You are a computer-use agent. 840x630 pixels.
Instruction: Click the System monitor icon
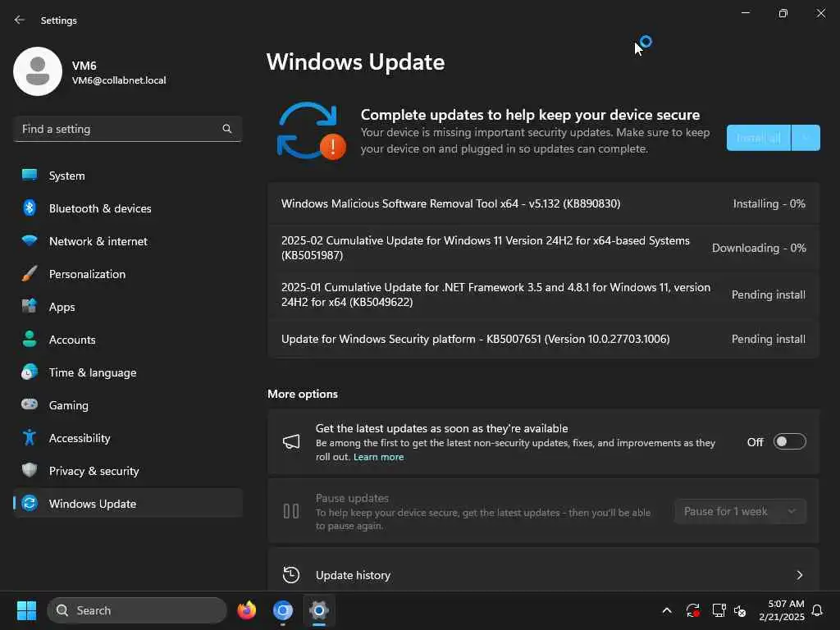coord(30,176)
